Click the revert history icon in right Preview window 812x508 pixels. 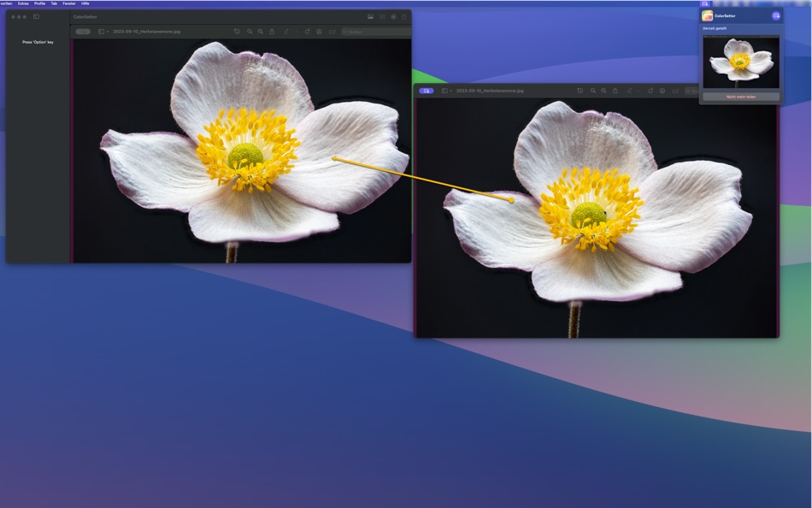(580, 91)
